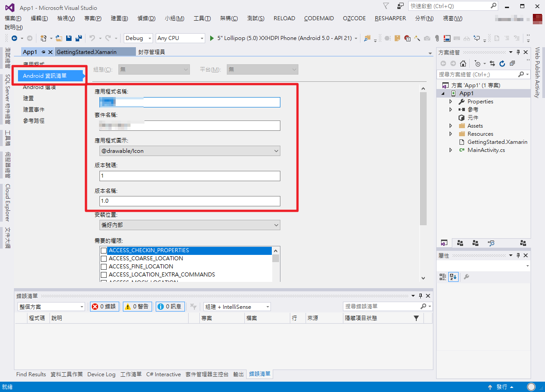This screenshot has width=545, height=392.
Task: Click the 快速啟動 (Ctrl+Q) search box
Action: pos(453,6)
